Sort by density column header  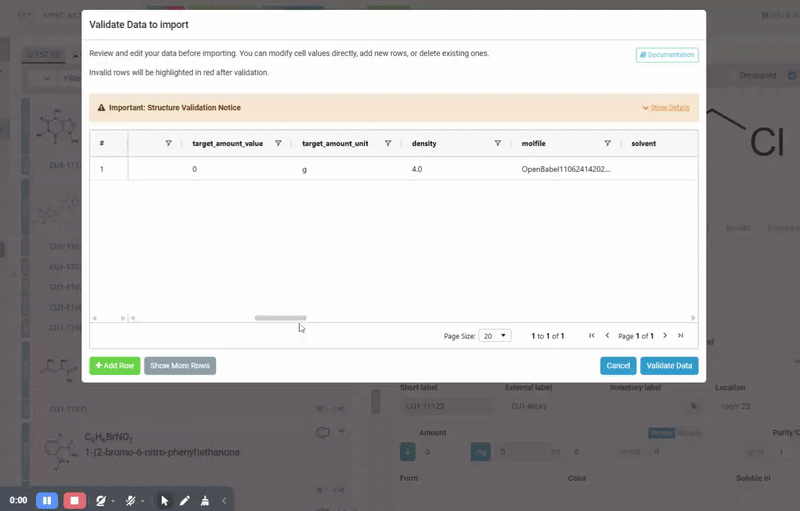pos(424,143)
